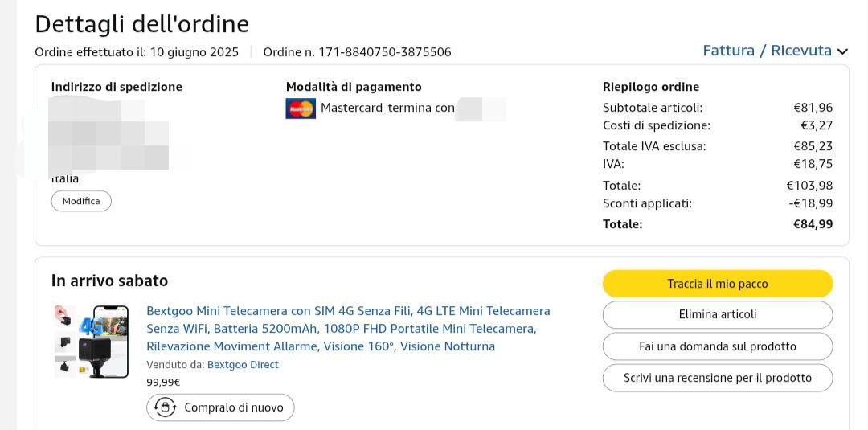868x430 pixels.
Task: Click the buy-again cart icon
Action: click(166, 407)
